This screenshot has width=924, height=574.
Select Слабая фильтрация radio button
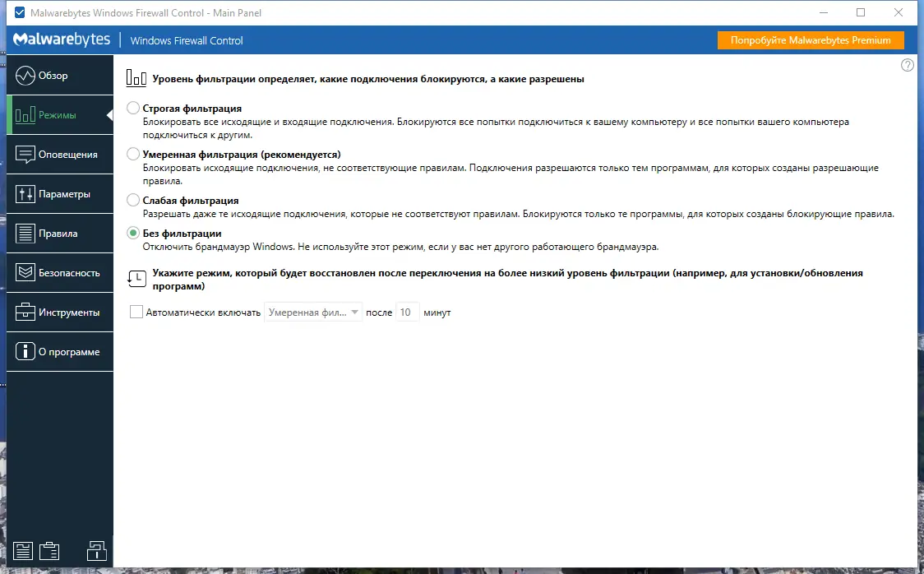[133, 200]
